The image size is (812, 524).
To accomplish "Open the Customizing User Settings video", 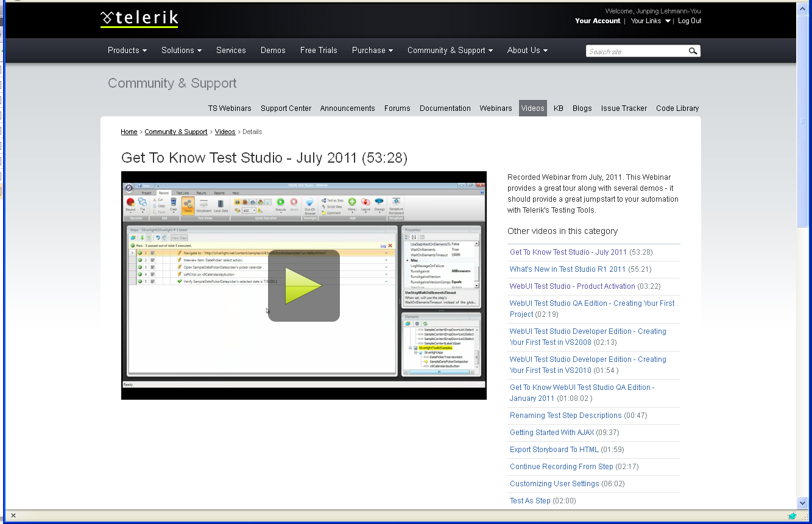I will (x=554, y=484).
